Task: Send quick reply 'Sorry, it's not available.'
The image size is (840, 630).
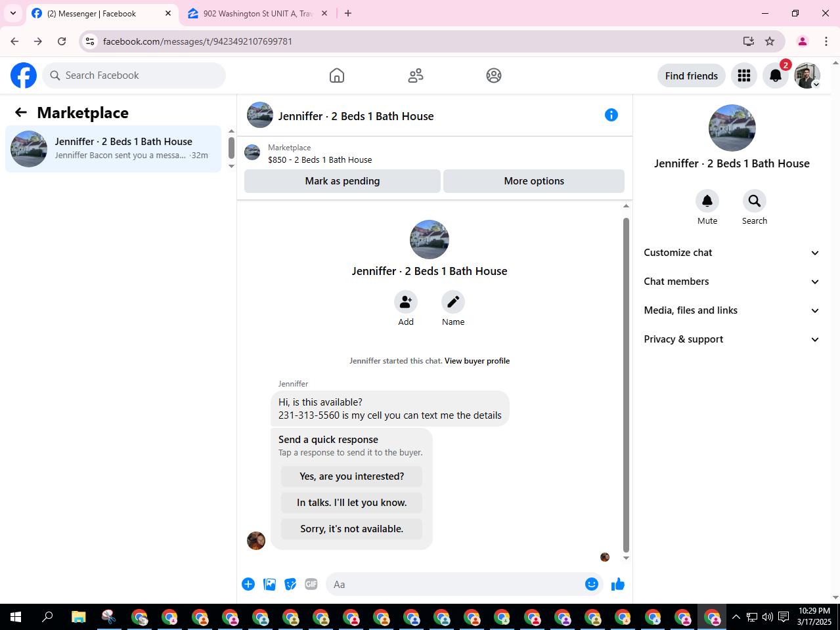Action: (x=352, y=529)
